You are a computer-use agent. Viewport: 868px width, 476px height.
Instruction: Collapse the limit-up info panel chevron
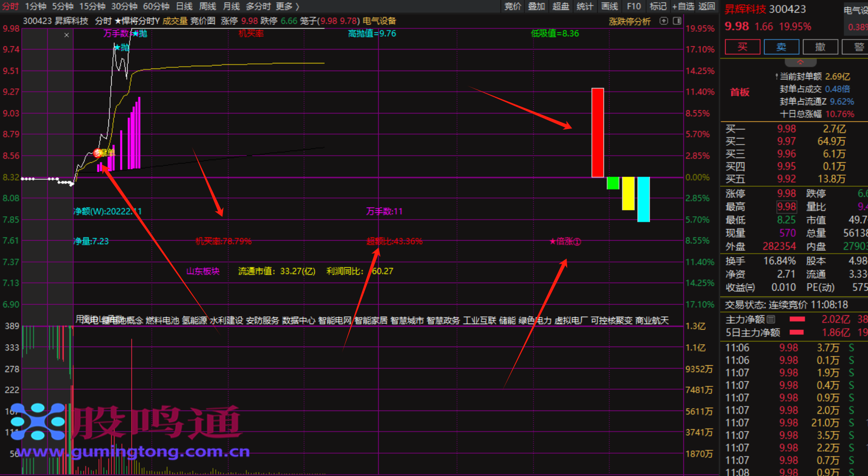click(800, 62)
